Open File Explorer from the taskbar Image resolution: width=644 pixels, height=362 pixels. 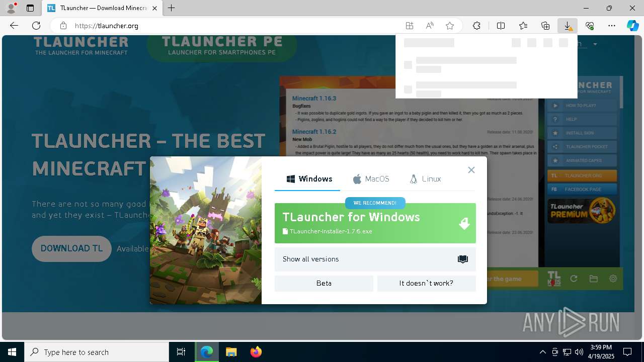231,352
